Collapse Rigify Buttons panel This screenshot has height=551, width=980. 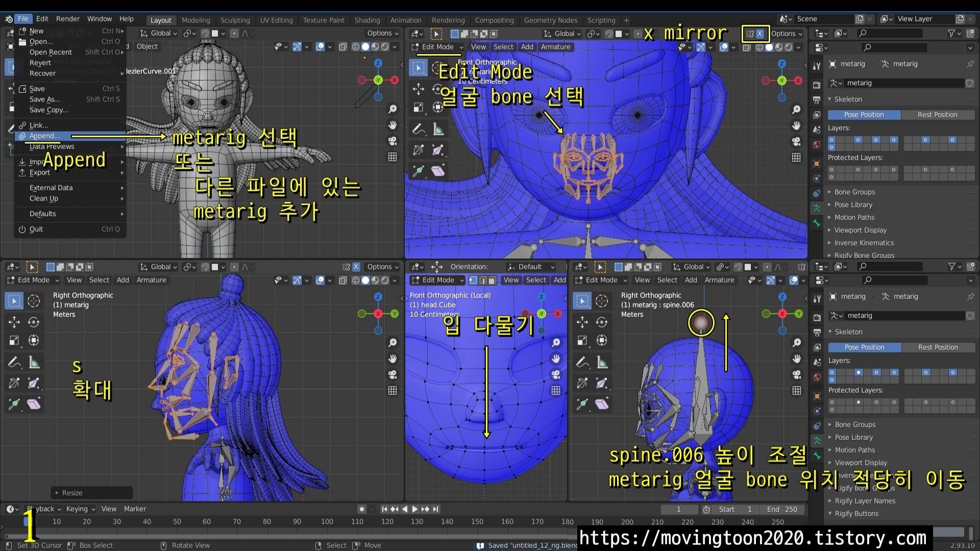(856, 514)
